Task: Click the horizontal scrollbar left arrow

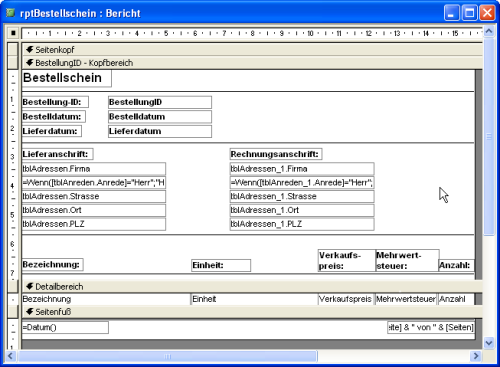Action: 11,356
